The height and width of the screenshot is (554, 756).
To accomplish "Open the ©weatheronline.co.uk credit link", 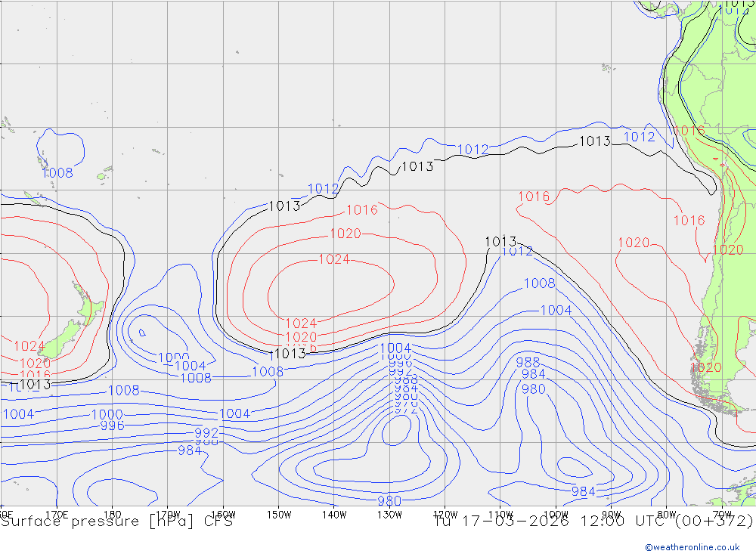I will [x=692, y=547].
